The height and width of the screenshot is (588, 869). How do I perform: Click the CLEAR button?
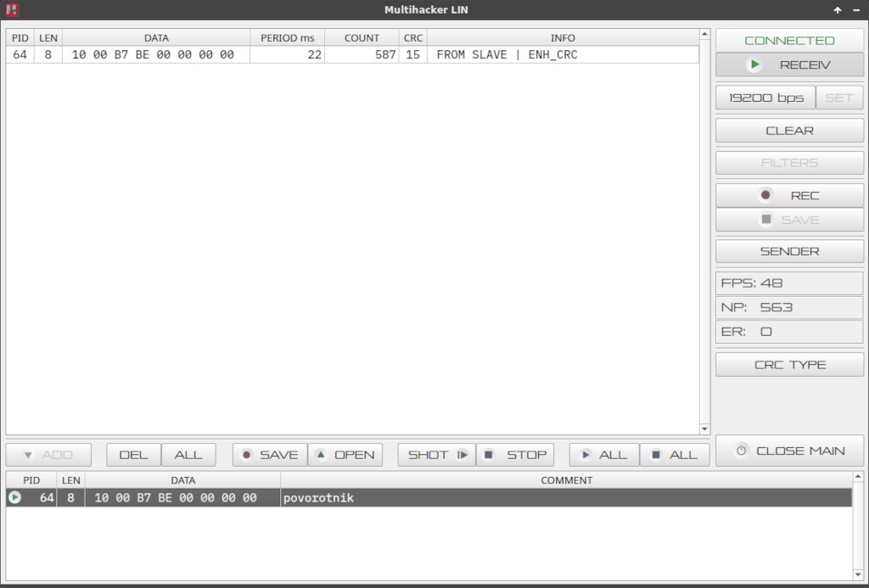click(x=789, y=131)
